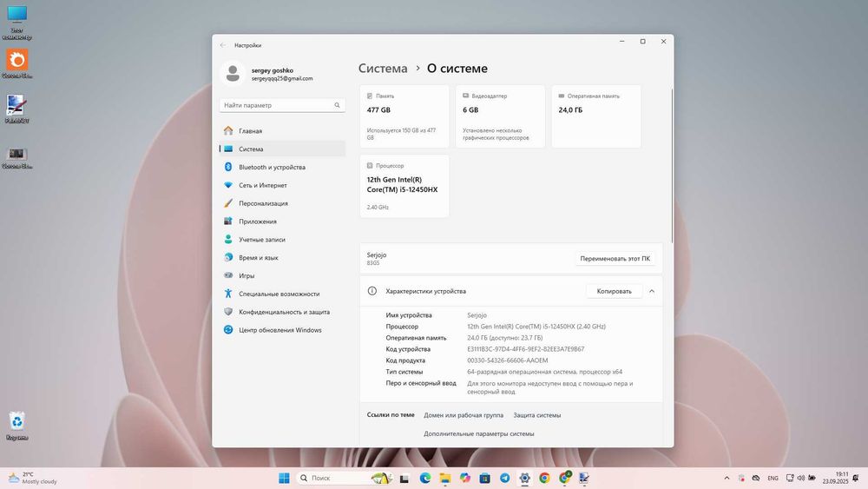Open the Процессор i5-12450HX card
Image resolution: width=868 pixels, height=489 pixels.
pos(404,186)
